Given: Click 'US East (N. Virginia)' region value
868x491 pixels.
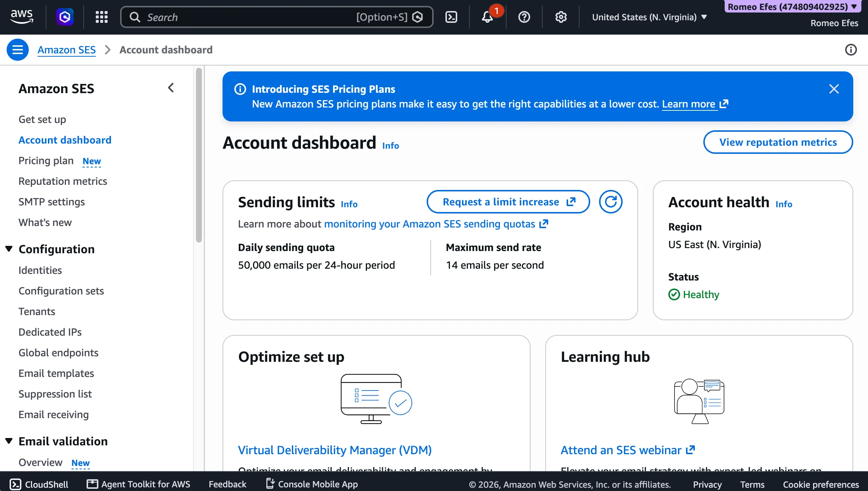Looking at the screenshot, I should pos(715,245).
